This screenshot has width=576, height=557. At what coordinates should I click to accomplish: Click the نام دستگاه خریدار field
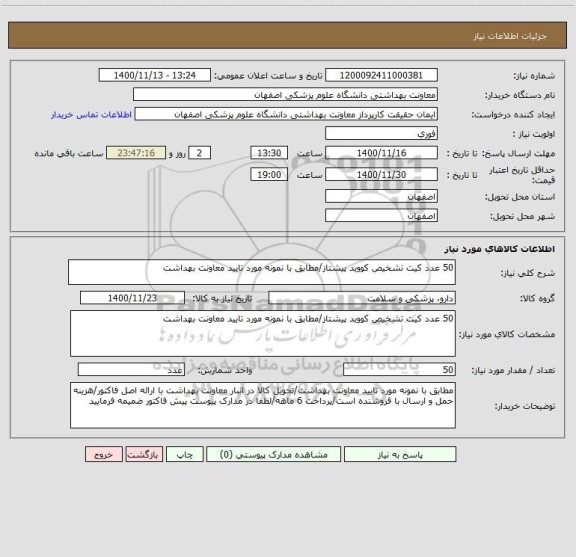285,95
